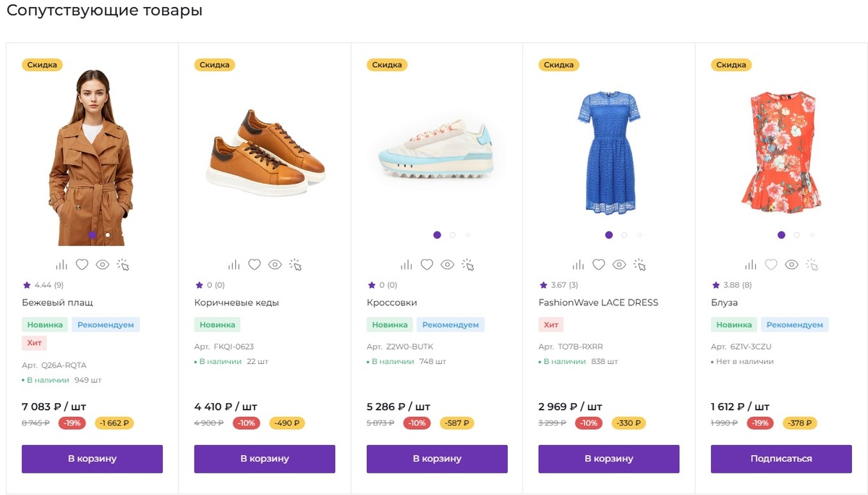Click one-click buy icon for FashionWave LACE DRESS
868x495 pixels.
(639, 265)
